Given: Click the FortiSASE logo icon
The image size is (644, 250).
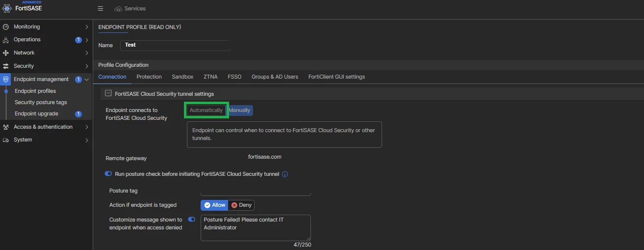Looking at the screenshot, I should coord(7,8).
